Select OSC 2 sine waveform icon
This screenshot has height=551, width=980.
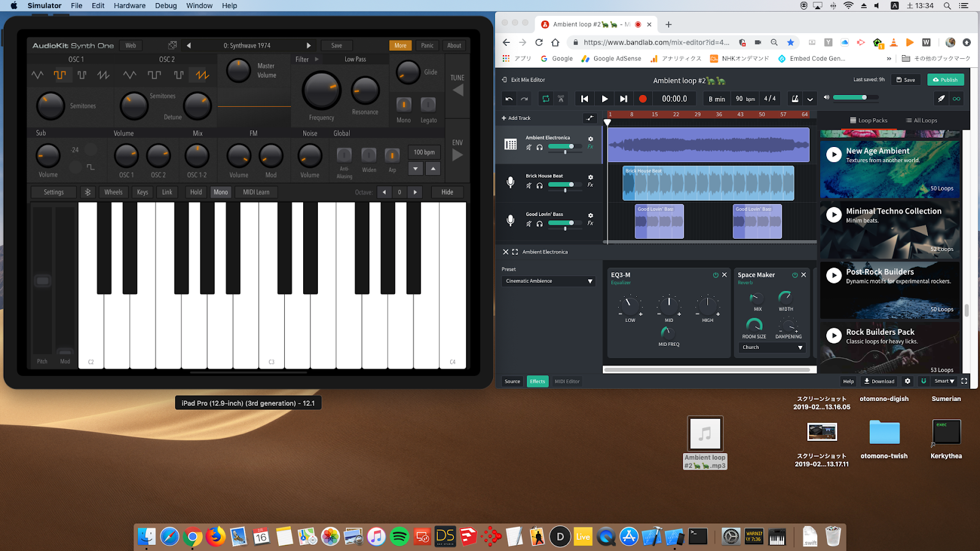(129, 75)
